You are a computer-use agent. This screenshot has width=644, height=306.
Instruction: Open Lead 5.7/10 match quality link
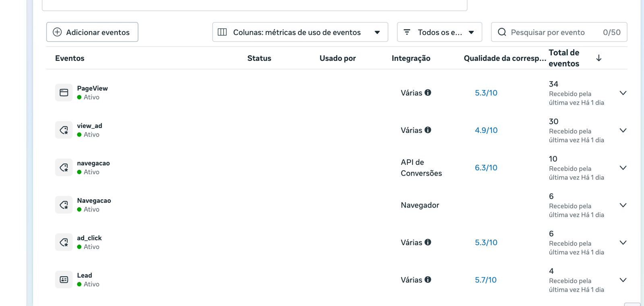486,280
